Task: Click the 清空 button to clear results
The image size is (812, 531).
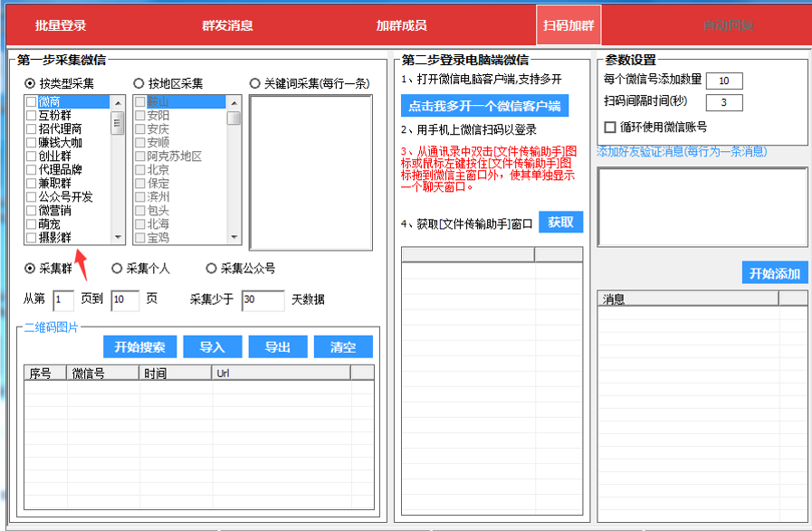Action: [343, 346]
